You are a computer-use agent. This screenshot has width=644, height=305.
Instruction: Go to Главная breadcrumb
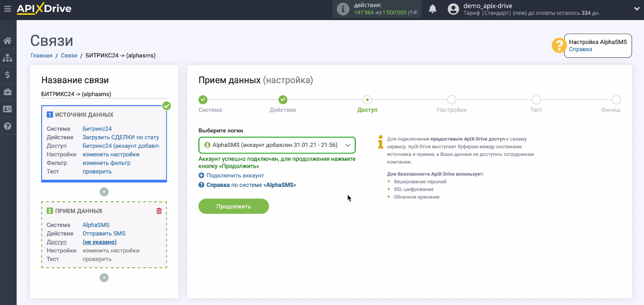point(42,55)
